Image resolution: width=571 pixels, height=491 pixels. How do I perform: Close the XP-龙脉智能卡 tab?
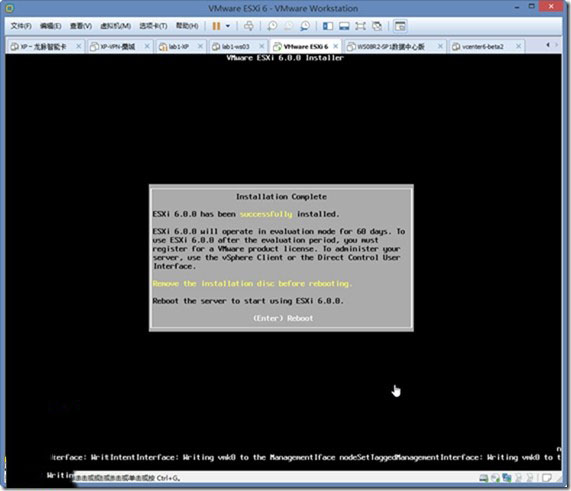coord(78,46)
